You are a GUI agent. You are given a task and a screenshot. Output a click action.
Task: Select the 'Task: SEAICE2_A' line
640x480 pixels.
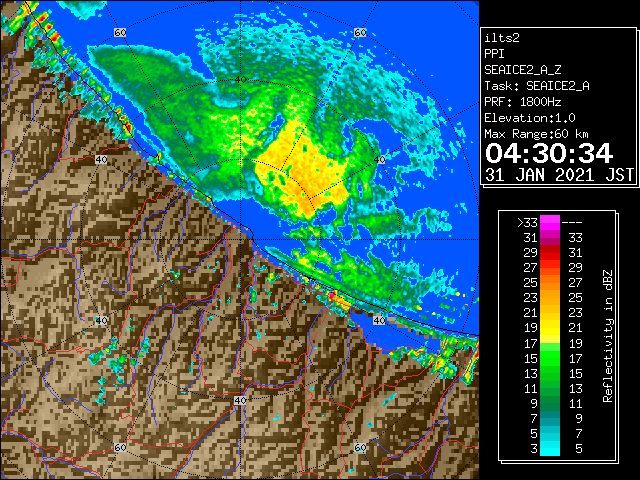tap(537, 86)
